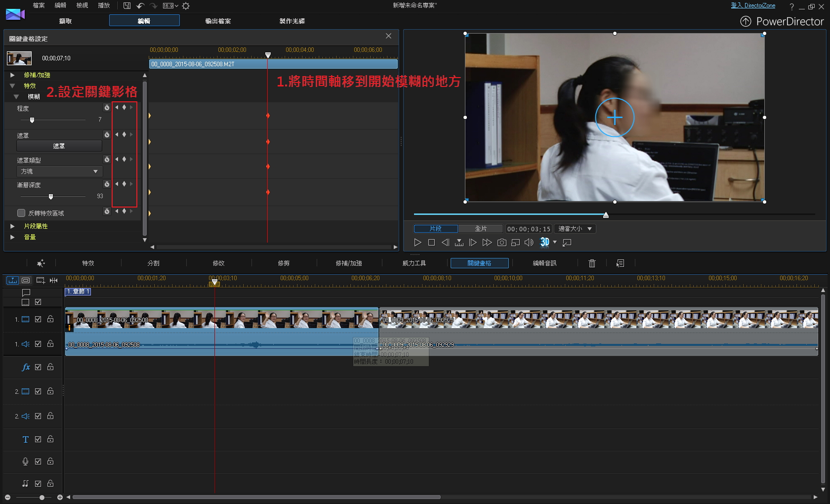The width and height of the screenshot is (830, 504).
Task: Expand the 片段屬性 section
Action: [x=12, y=226]
